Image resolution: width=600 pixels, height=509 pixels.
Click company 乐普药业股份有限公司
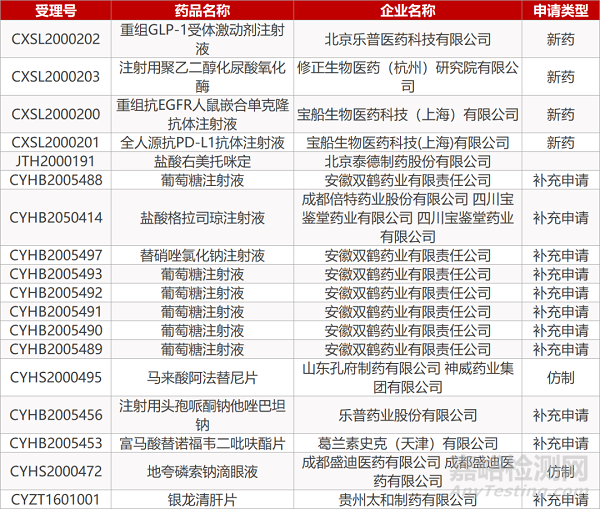click(x=408, y=415)
